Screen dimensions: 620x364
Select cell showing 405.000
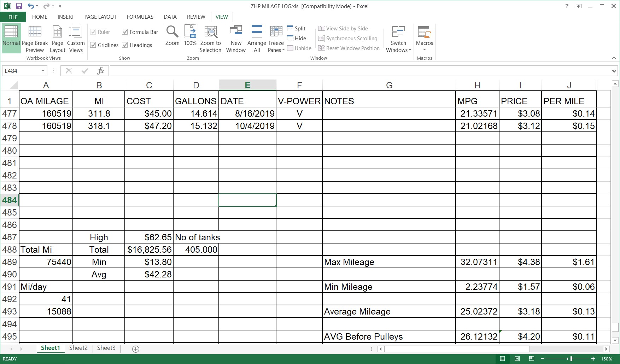(196, 249)
